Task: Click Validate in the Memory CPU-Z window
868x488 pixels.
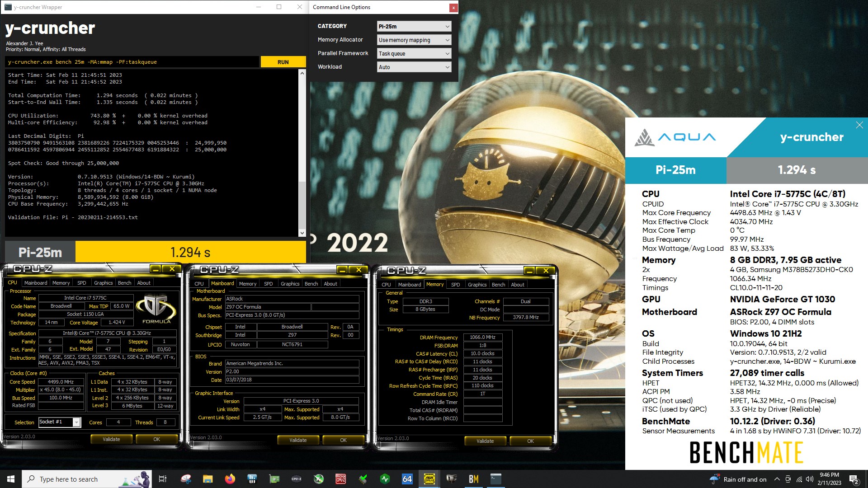Action: (x=485, y=441)
